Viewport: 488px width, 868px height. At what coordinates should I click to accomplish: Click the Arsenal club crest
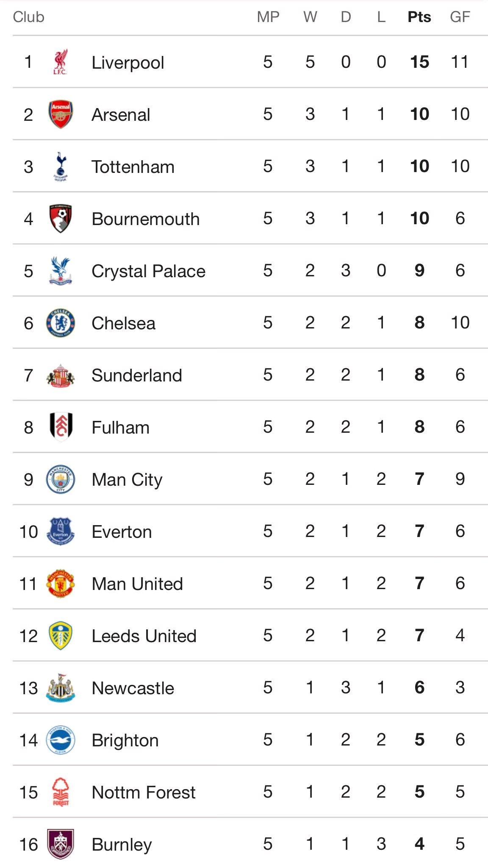pyautogui.click(x=61, y=114)
